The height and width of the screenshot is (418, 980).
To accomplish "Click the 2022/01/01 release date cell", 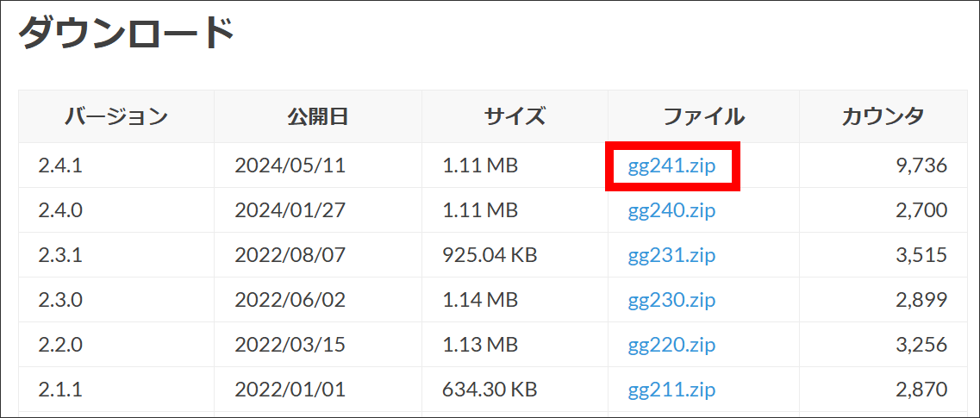I will 290,390.
